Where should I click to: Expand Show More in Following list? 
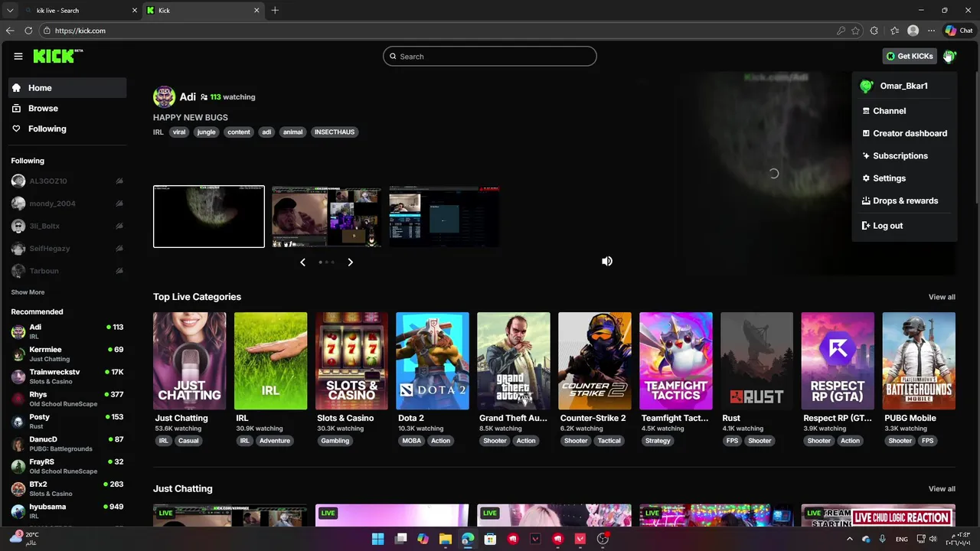pos(28,292)
